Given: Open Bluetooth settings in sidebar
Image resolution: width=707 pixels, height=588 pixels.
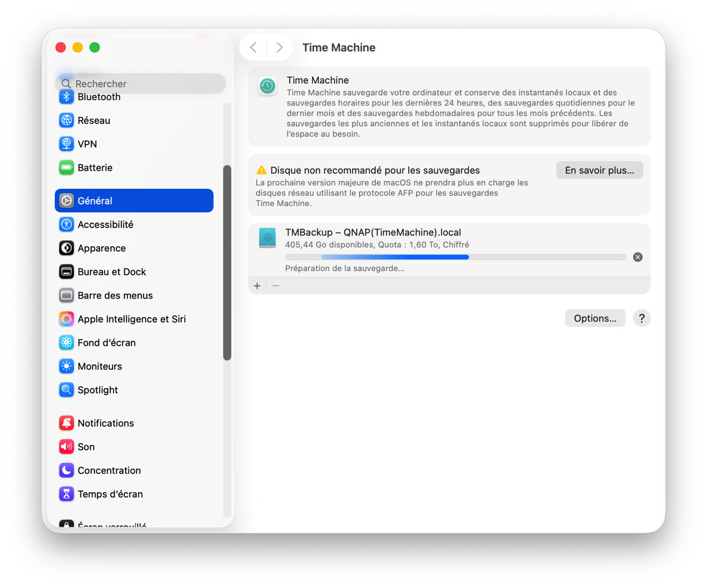Looking at the screenshot, I should [98, 96].
